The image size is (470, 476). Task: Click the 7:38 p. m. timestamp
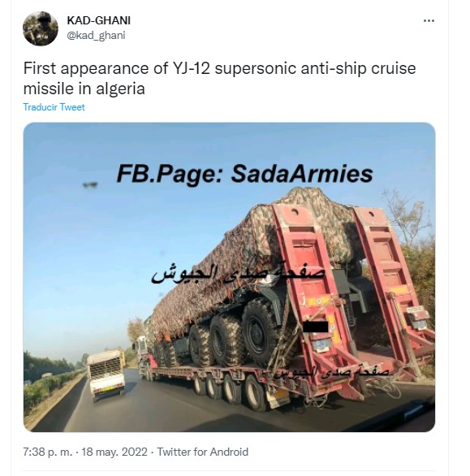(x=48, y=452)
